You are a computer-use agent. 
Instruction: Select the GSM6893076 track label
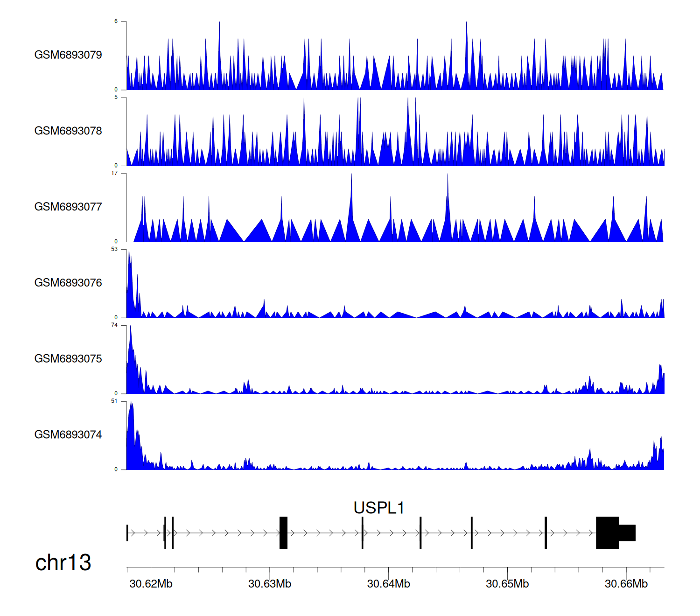click(68, 283)
